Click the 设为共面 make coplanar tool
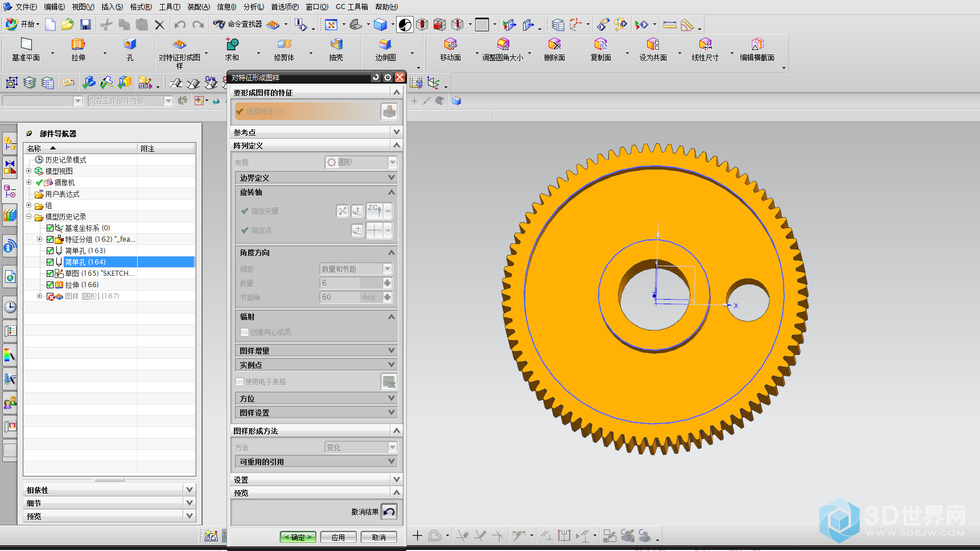 coord(653,49)
